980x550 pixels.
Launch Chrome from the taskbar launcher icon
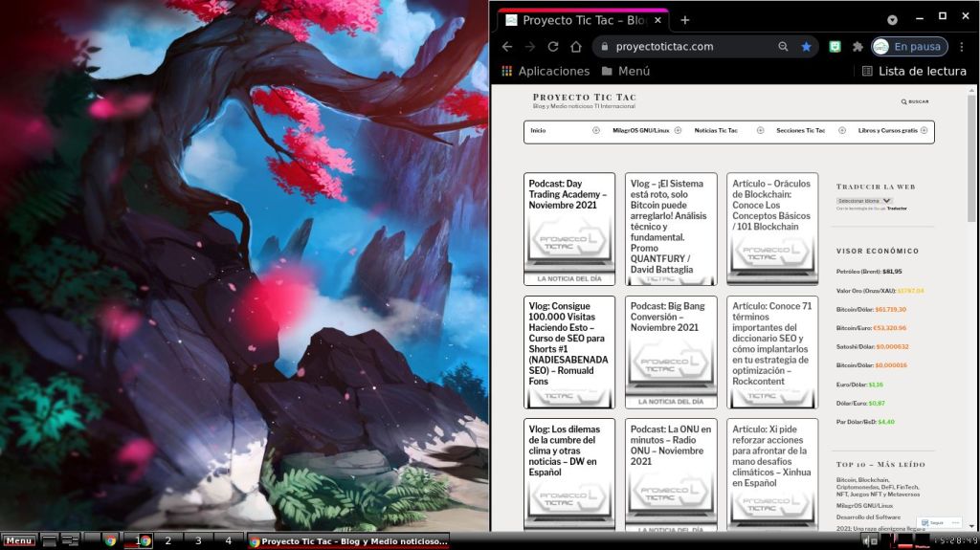110,540
